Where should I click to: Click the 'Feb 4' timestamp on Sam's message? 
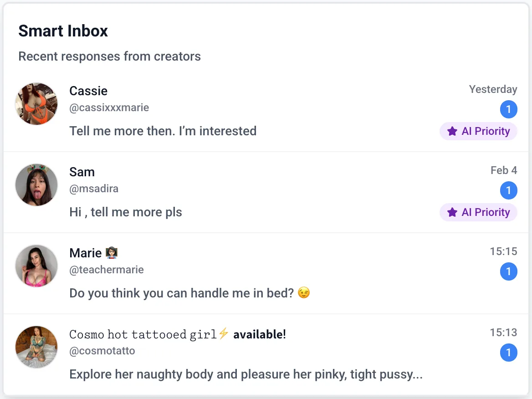pos(504,170)
